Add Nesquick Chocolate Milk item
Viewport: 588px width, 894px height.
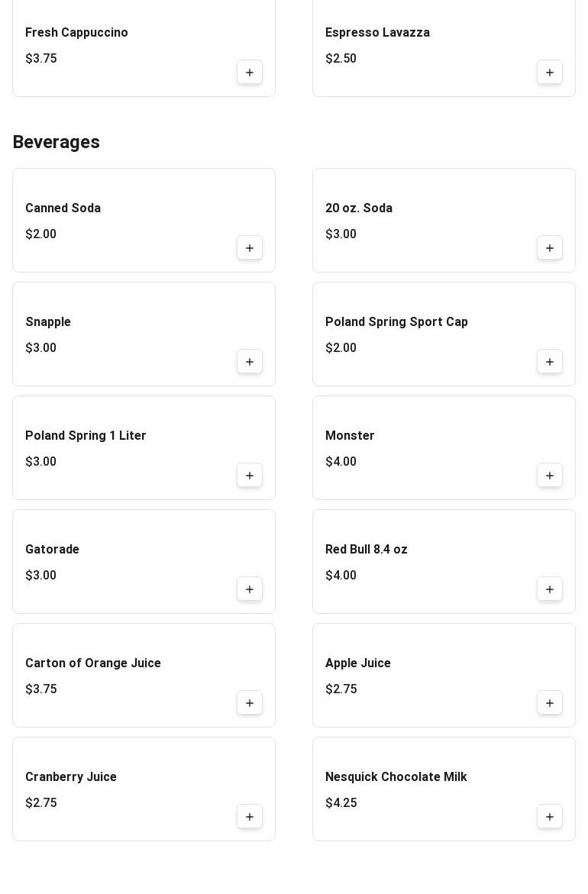pyautogui.click(x=550, y=817)
